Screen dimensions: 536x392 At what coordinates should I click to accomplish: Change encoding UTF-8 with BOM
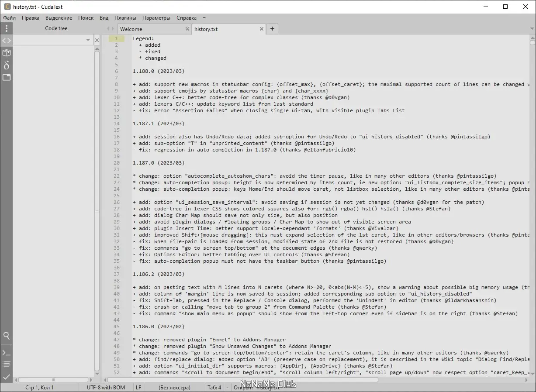point(106,388)
